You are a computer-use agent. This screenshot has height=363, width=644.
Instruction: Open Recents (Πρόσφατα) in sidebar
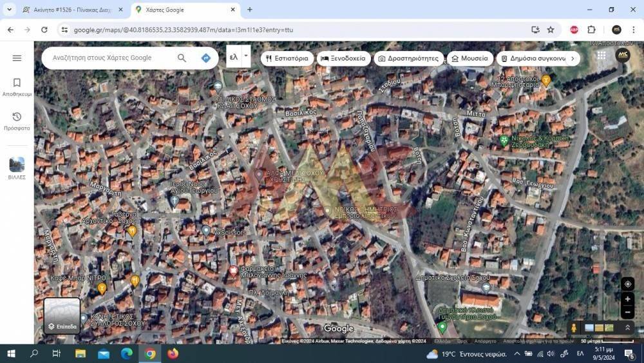(17, 120)
